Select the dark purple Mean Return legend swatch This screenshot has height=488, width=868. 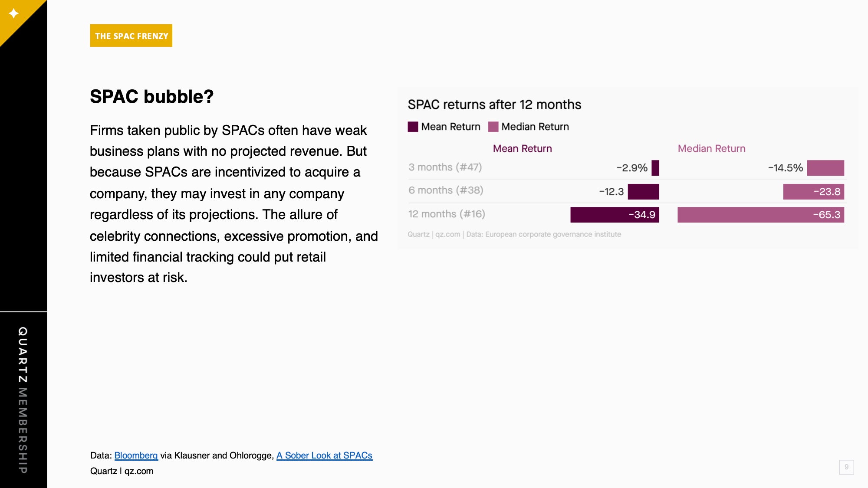pos(413,127)
